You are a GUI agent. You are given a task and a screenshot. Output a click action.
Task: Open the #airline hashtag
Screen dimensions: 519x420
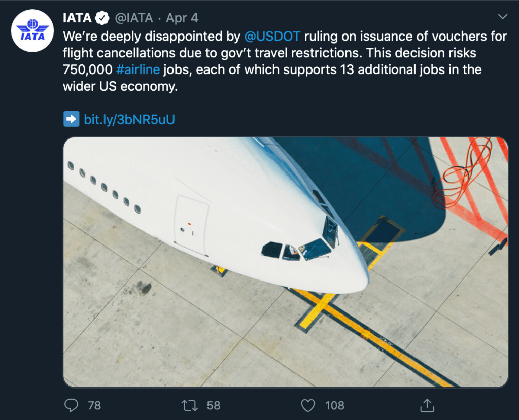141,69
